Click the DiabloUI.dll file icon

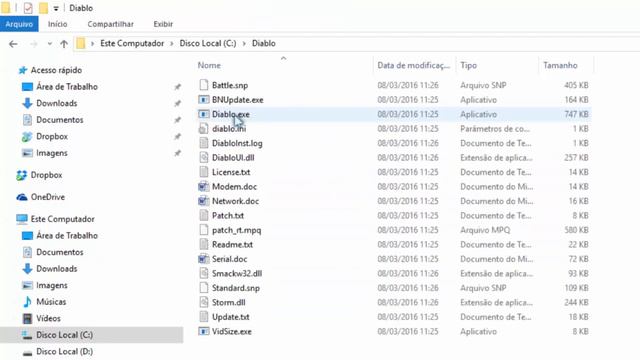(x=203, y=158)
